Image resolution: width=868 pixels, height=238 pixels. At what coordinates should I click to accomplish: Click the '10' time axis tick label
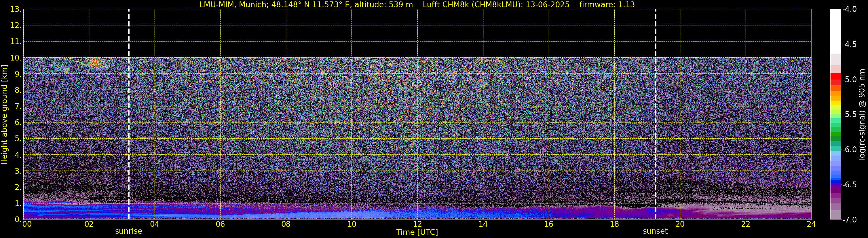point(352,224)
